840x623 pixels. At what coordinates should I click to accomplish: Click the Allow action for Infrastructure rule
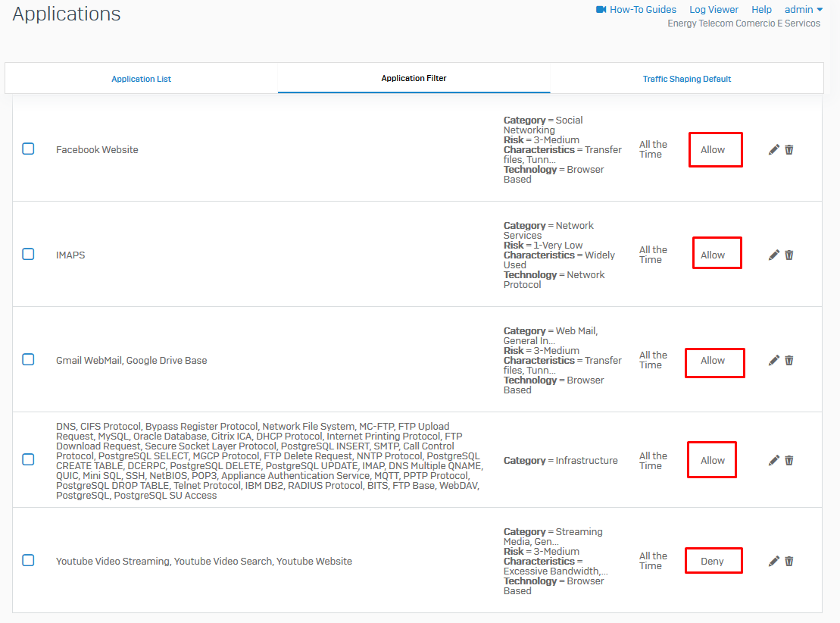click(x=713, y=460)
